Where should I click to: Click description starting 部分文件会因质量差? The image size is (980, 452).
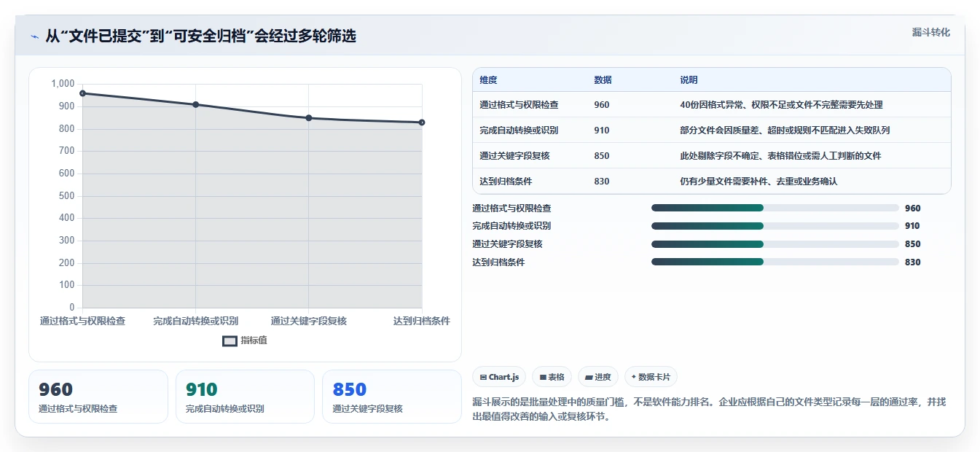coord(785,130)
